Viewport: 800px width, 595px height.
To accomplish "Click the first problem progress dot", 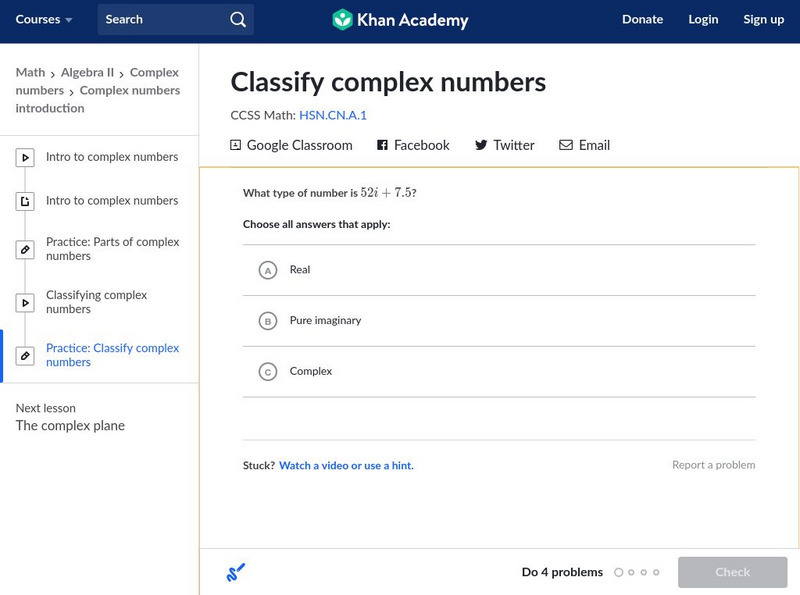I will click(x=619, y=572).
